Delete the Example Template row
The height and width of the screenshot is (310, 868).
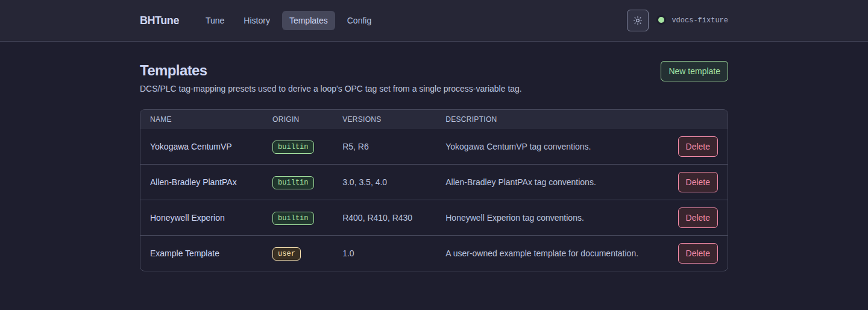tap(698, 253)
